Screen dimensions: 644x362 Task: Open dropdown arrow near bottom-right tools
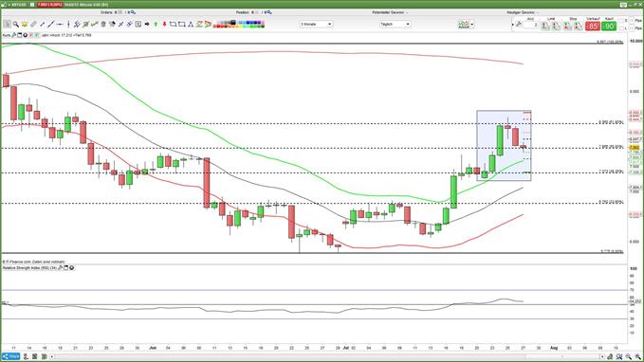(602, 356)
